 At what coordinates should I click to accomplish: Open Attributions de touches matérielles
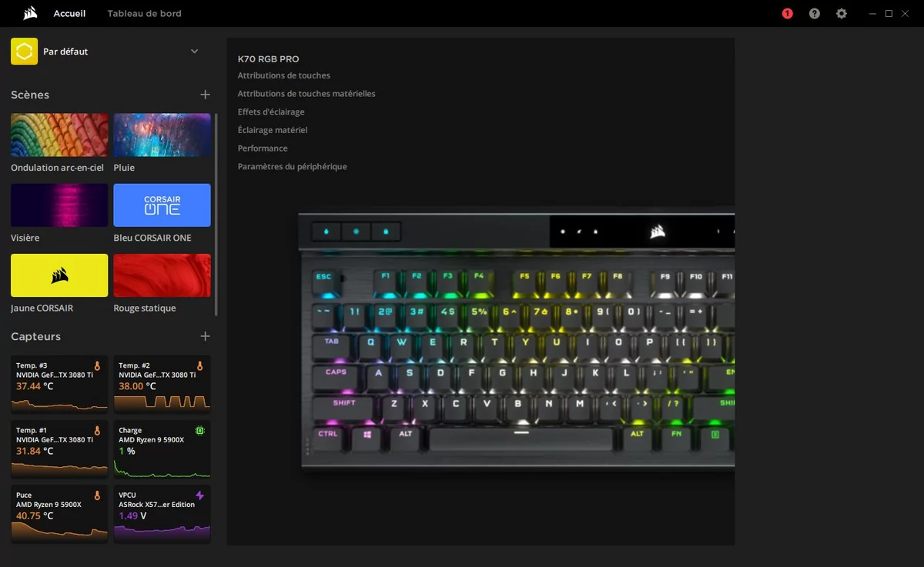click(306, 94)
